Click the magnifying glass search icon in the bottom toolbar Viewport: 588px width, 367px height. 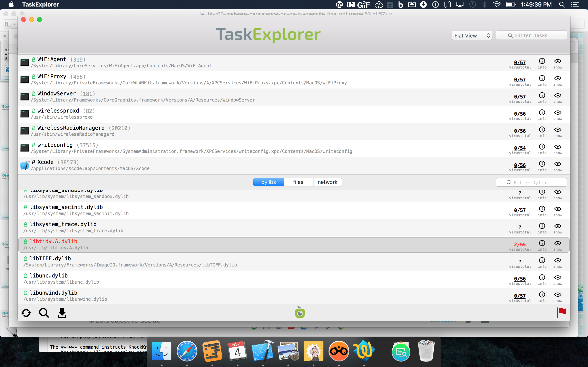tap(44, 313)
